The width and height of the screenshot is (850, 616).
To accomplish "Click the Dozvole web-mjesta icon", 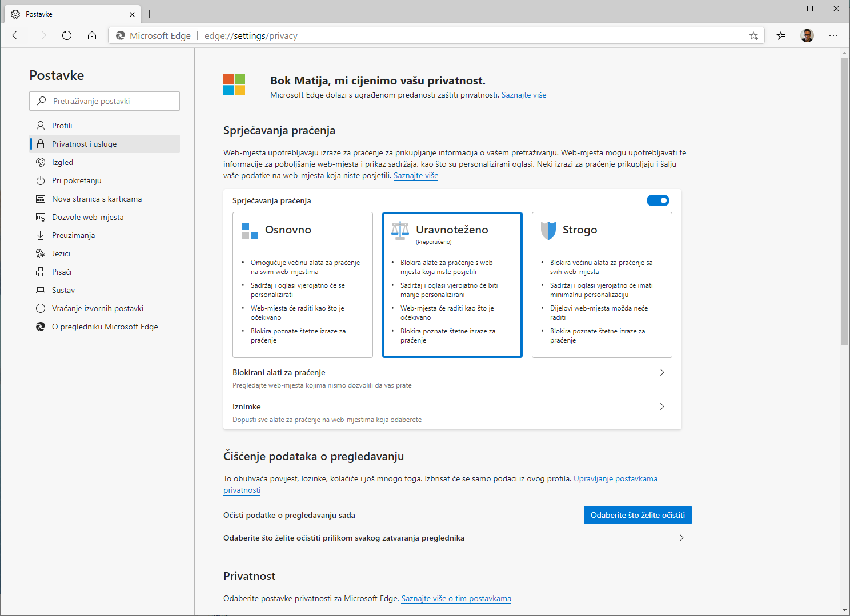I will [41, 217].
